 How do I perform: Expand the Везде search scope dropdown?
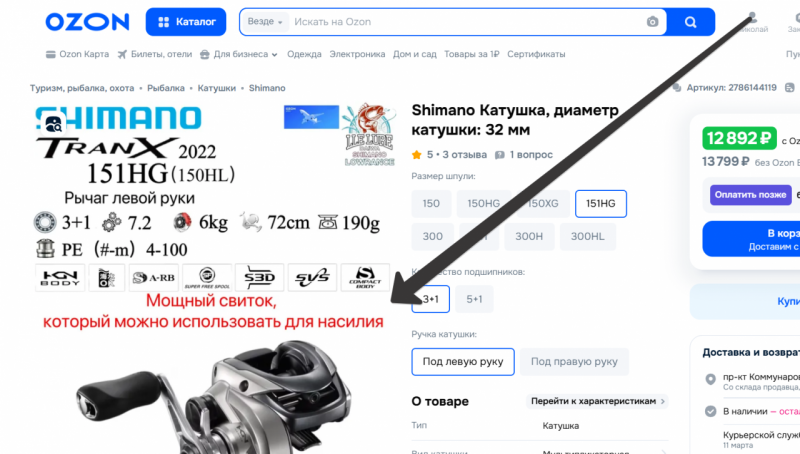tap(266, 22)
